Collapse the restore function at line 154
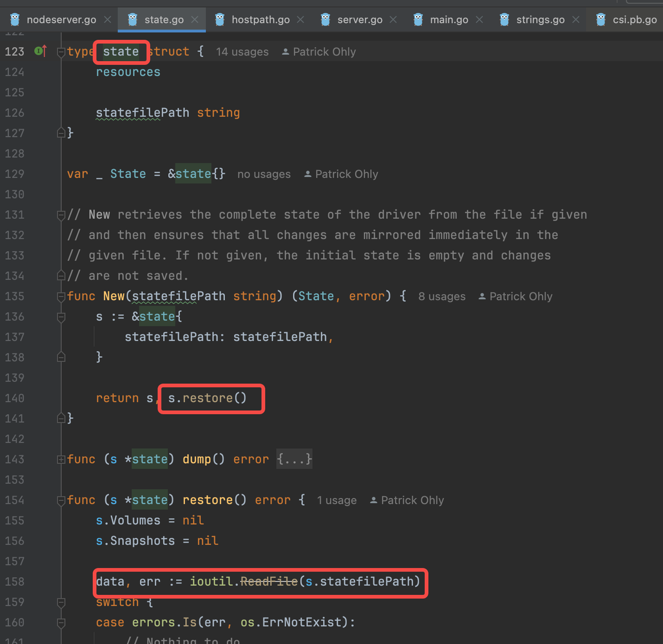The image size is (663, 644). [x=61, y=500]
